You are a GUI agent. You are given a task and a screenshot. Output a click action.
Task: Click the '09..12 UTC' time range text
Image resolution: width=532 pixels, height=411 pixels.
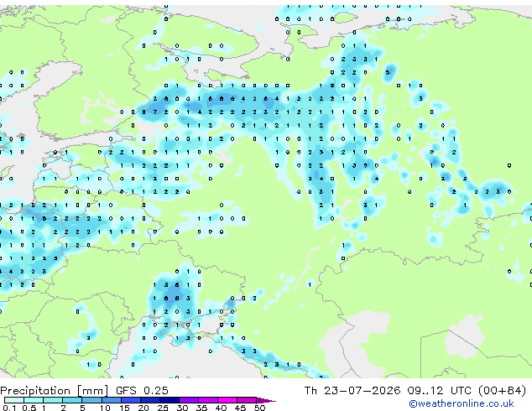440,391
